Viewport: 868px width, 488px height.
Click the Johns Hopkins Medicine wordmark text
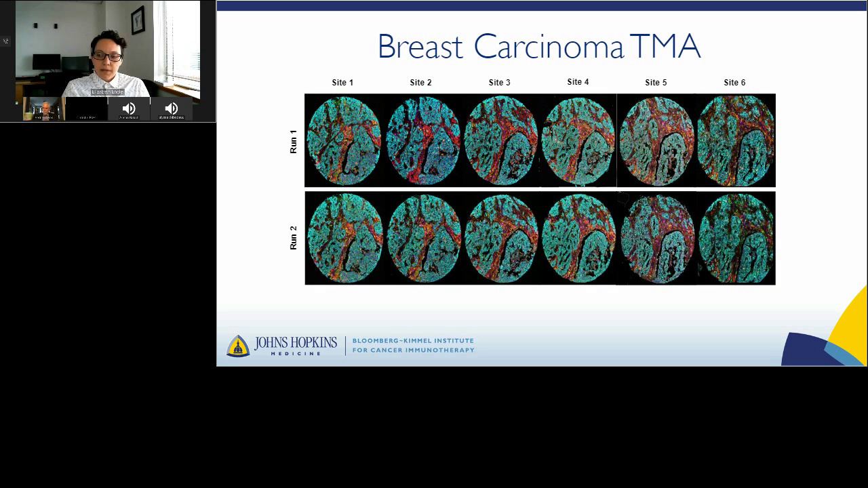coord(296,346)
